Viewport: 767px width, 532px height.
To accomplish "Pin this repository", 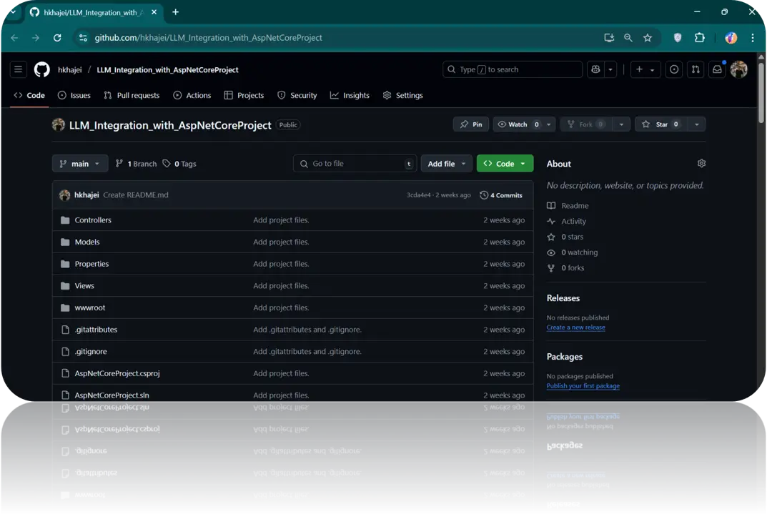I will pyautogui.click(x=470, y=124).
